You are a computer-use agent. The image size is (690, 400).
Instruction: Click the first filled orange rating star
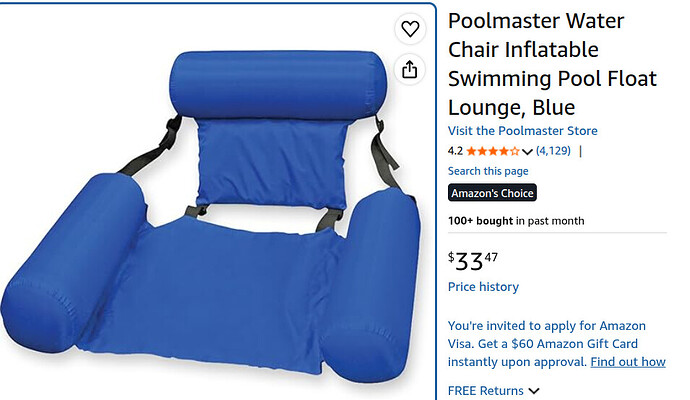pyautogui.click(x=471, y=151)
